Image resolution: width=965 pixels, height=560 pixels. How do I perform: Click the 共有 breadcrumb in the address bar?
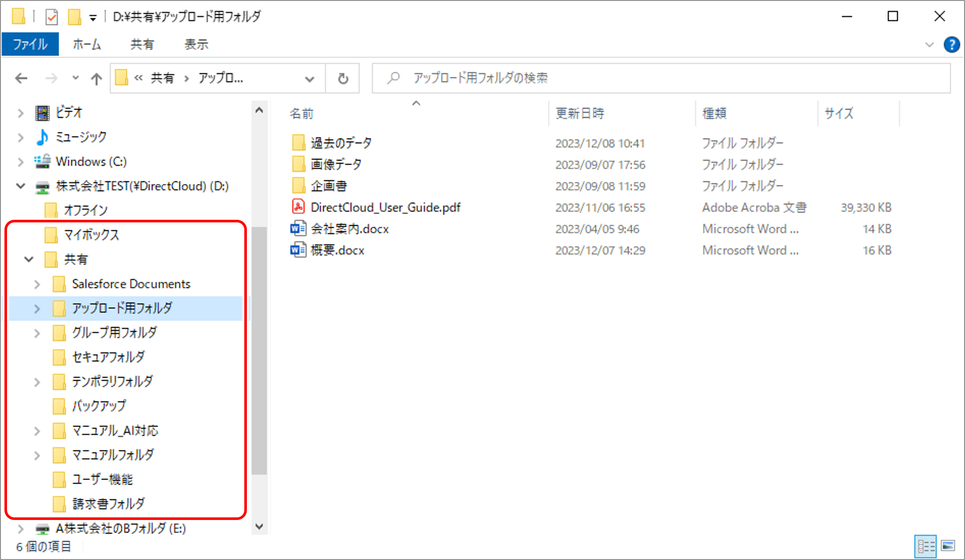[x=162, y=78]
